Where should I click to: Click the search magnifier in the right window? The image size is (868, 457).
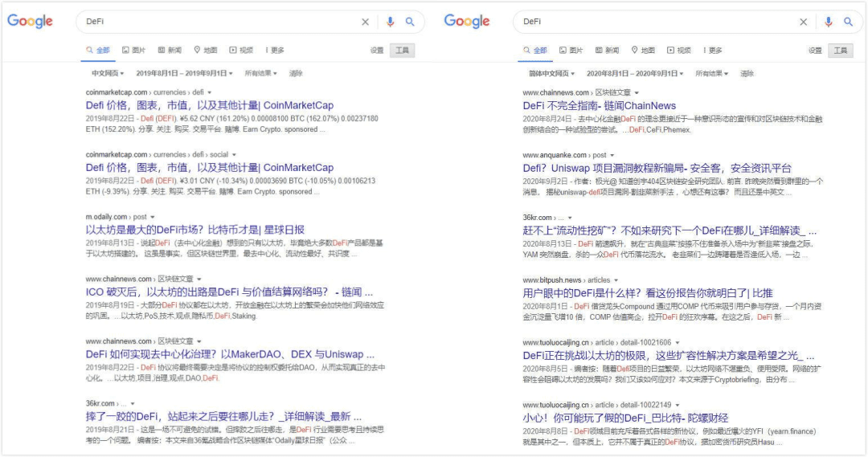(848, 22)
